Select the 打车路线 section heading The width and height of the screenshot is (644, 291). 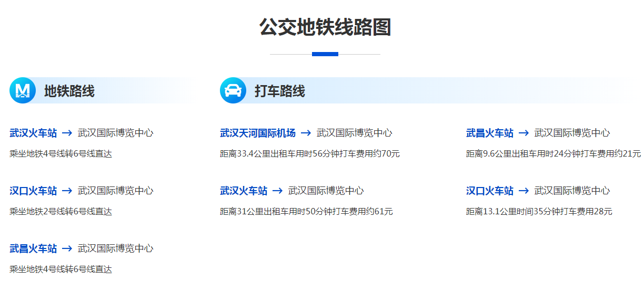[x=280, y=91]
